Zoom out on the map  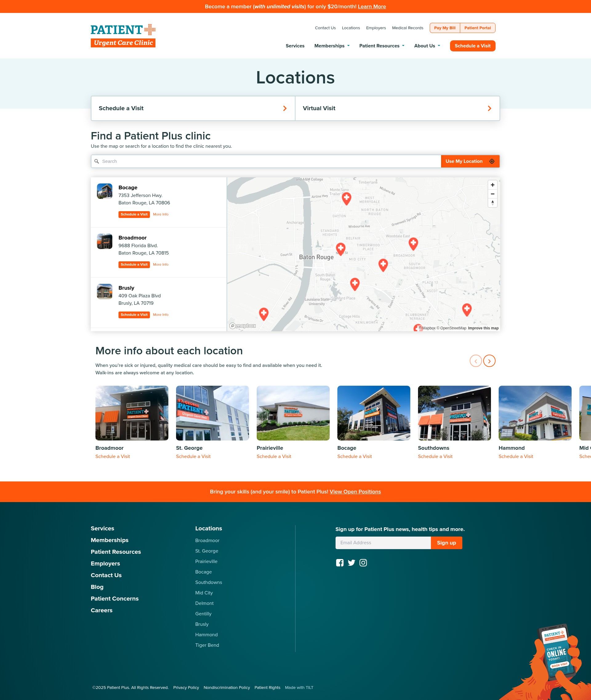click(x=492, y=194)
